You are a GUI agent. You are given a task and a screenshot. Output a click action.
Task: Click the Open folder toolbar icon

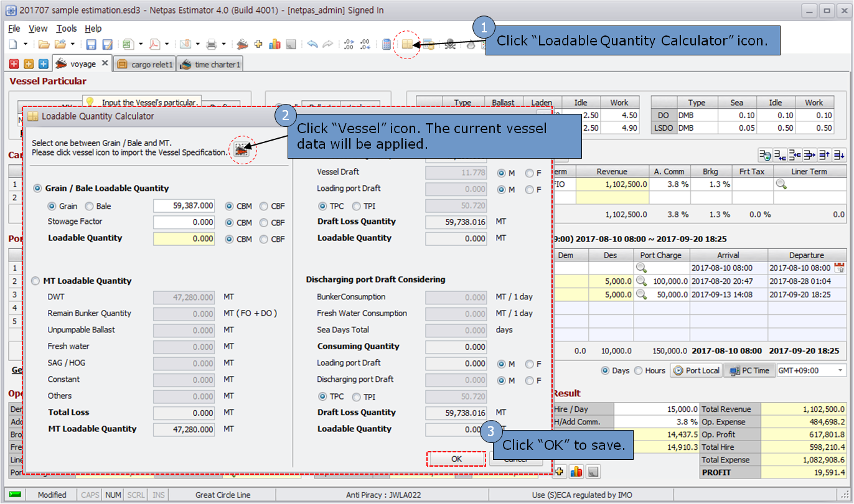tap(44, 45)
